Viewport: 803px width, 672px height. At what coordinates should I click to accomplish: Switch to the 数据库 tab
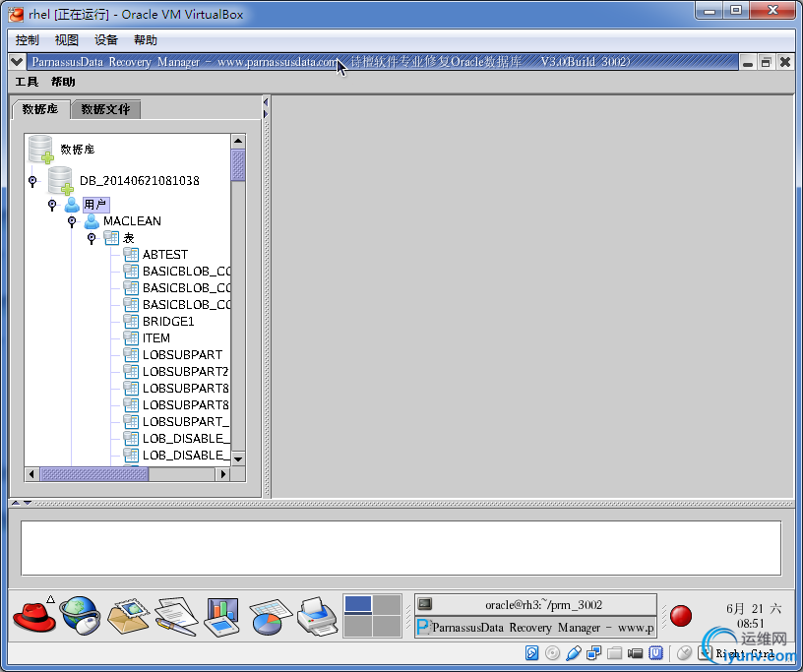[40, 109]
